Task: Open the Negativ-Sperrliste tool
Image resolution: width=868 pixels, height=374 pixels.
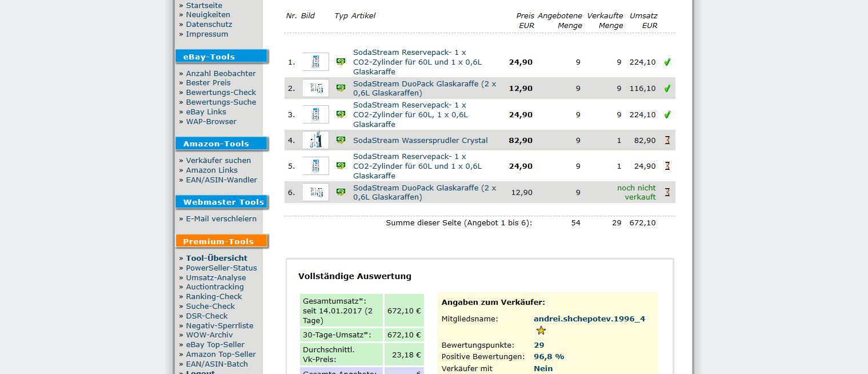Action: pyautogui.click(x=220, y=325)
